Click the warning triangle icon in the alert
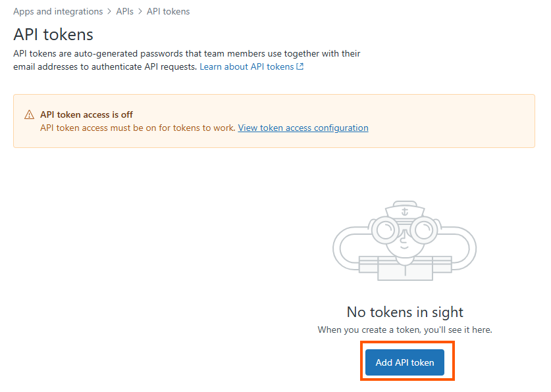The height and width of the screenshot is (392, 551). (x=29, y=114)
